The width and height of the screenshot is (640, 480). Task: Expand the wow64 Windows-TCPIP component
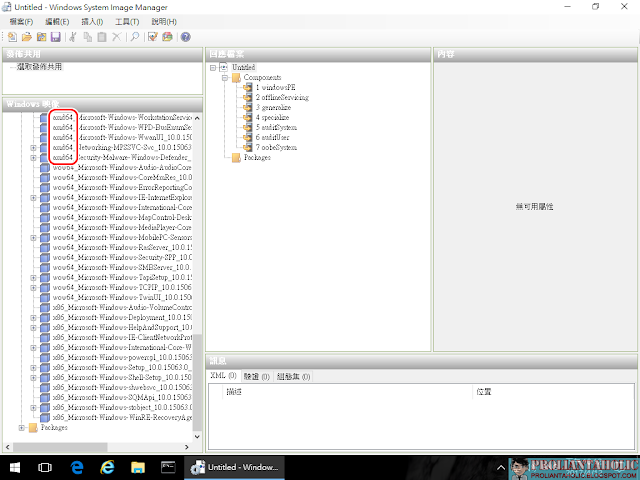tap(33, 288)
